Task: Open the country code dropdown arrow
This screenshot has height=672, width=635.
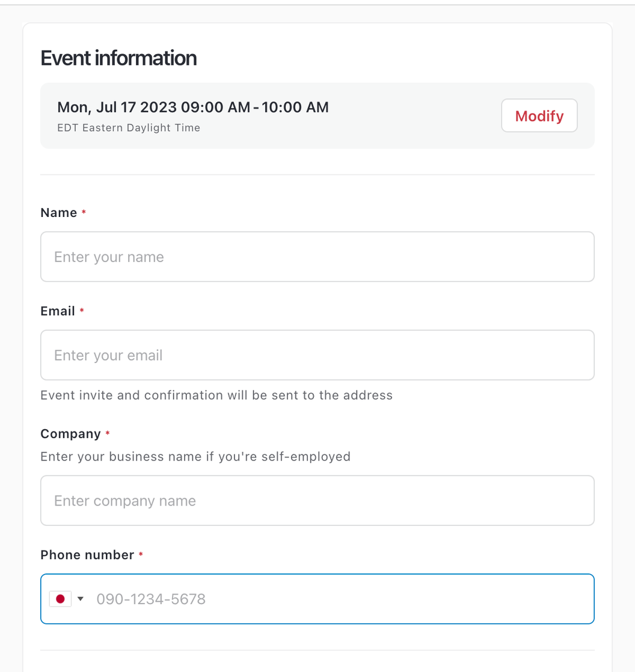Action: (80, 599)
